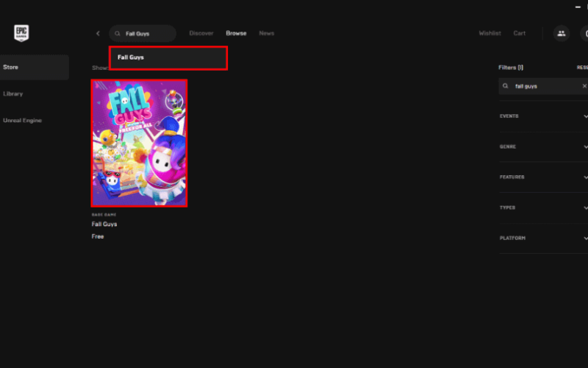Click the BASE GAME label above the title

[104, 215]
